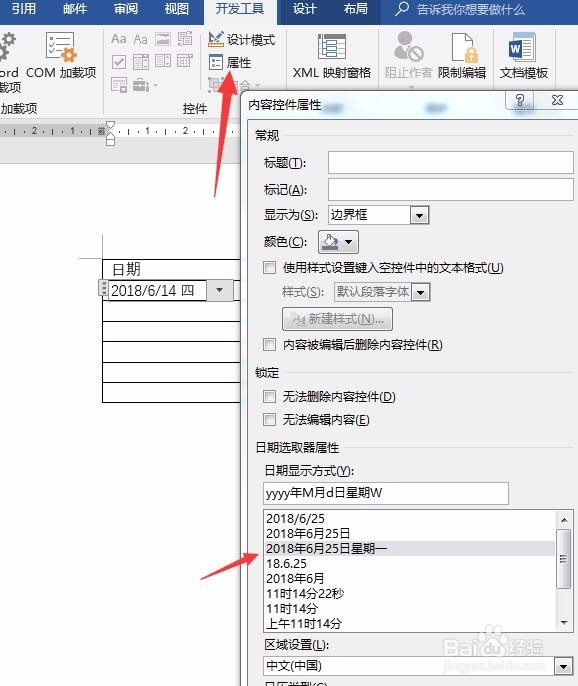Insert Combo Box content control
The width and height of the screenshot is (578, 686).
[140, 62]
